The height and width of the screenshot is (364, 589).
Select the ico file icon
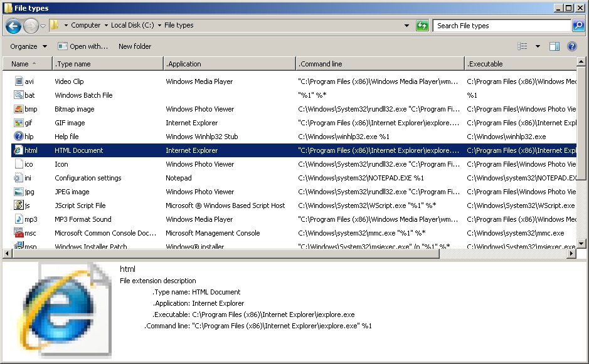pos(19,164)
